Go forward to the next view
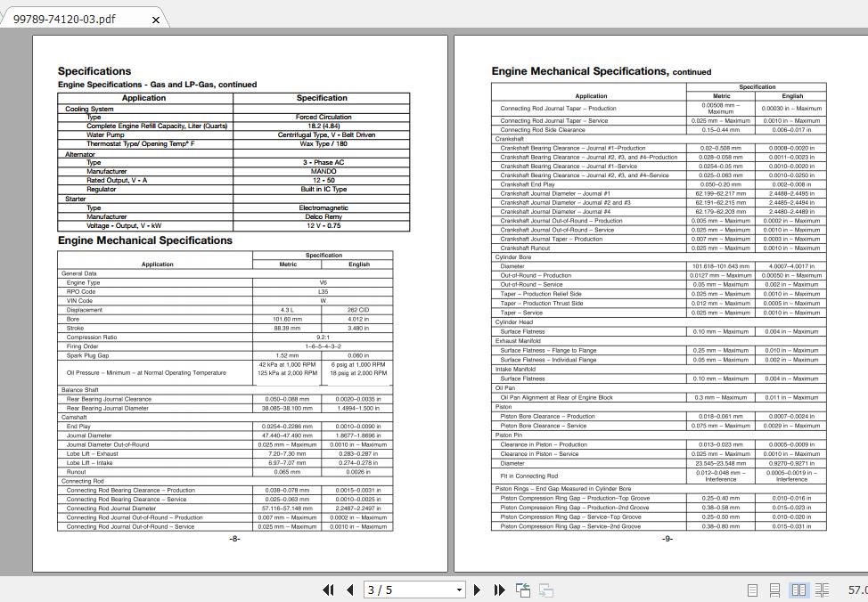The width and height of the screenshot is (868, 602). (545, 590)
